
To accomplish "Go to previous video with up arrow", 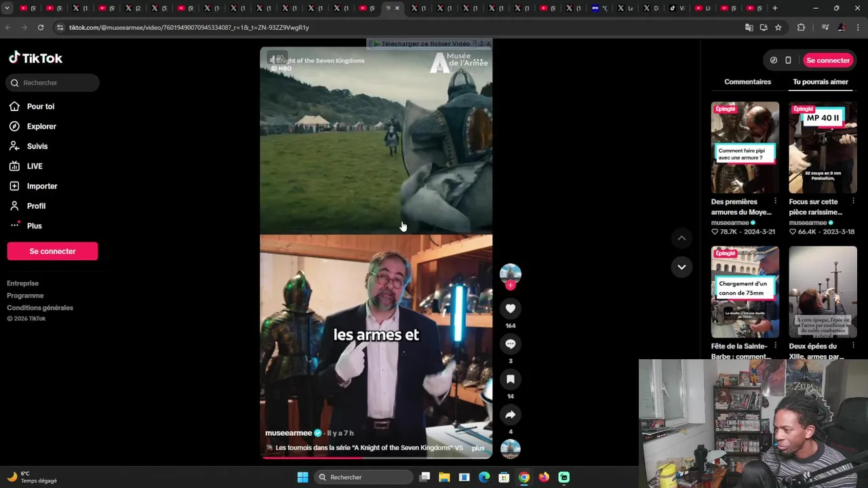I will coord(682,238).
